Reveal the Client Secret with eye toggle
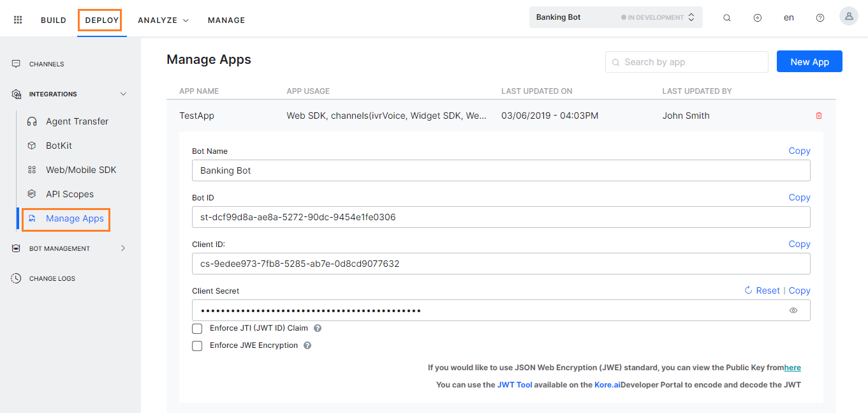 793,310
